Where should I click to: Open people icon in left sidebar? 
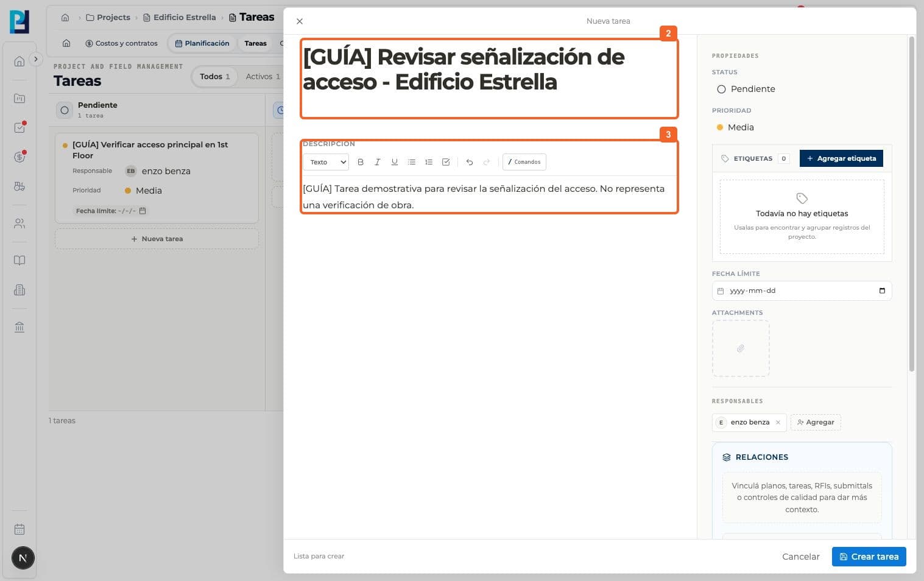[19, 224]
